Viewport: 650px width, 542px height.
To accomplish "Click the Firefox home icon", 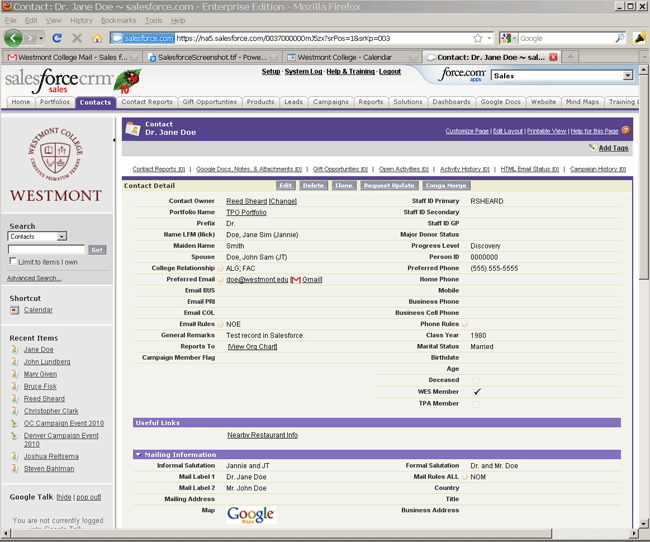I will [97, 38].
